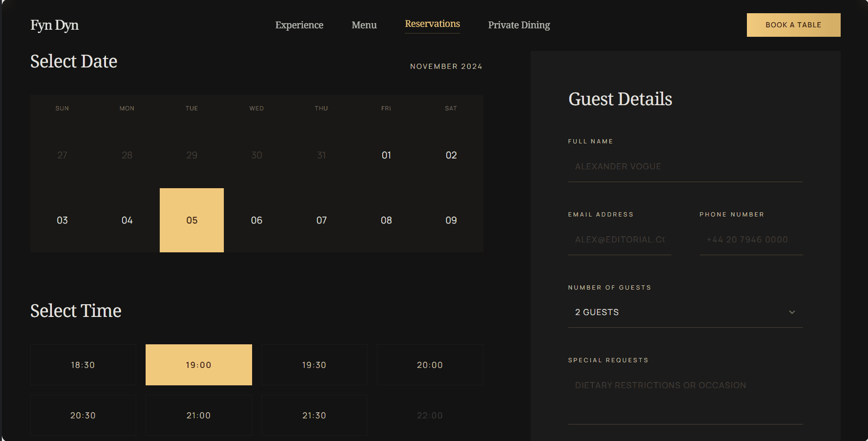The width and height of the screenshot is (868, 441).
Task: Expand the 2 Guests selector chevron
Action: (x=792, y=312)
